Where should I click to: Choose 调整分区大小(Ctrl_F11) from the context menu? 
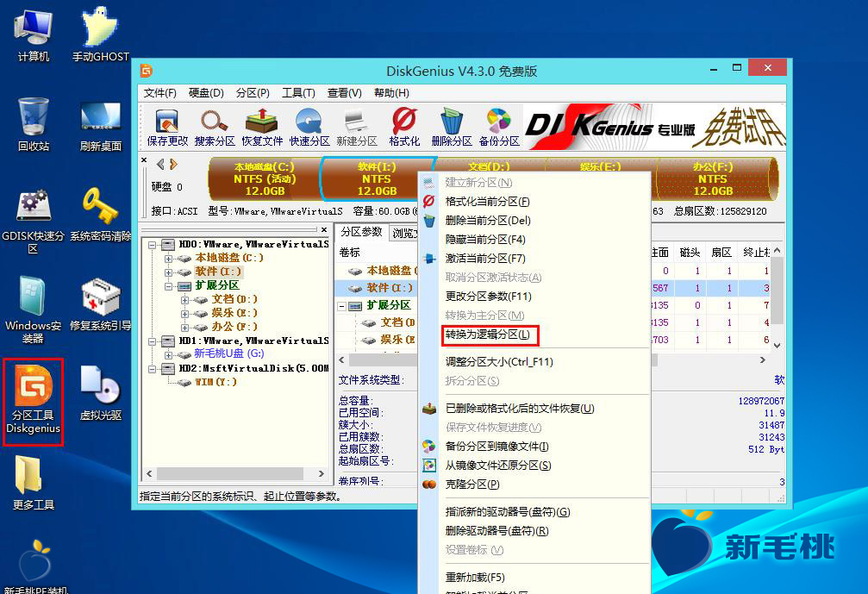[x=534, y=362]
